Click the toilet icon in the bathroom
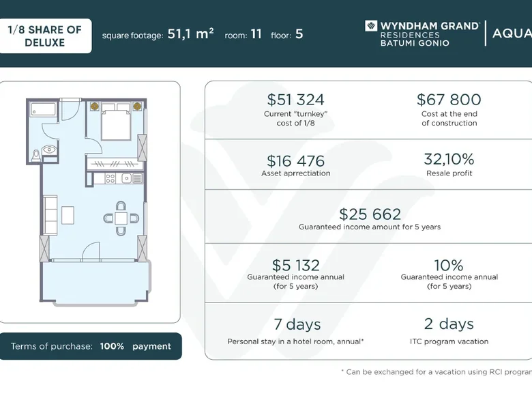The height and width of the screenshot is (396, 532). (x=36, y=156)
